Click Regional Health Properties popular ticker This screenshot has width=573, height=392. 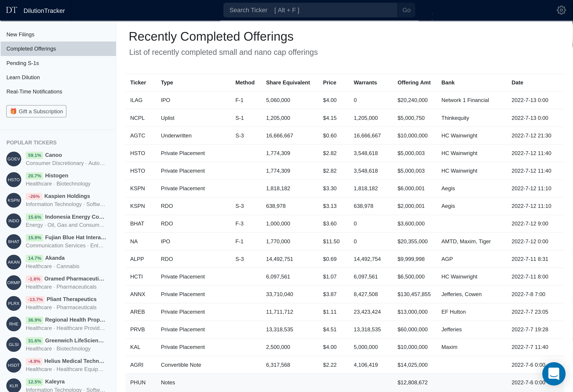tap(75, 320)
